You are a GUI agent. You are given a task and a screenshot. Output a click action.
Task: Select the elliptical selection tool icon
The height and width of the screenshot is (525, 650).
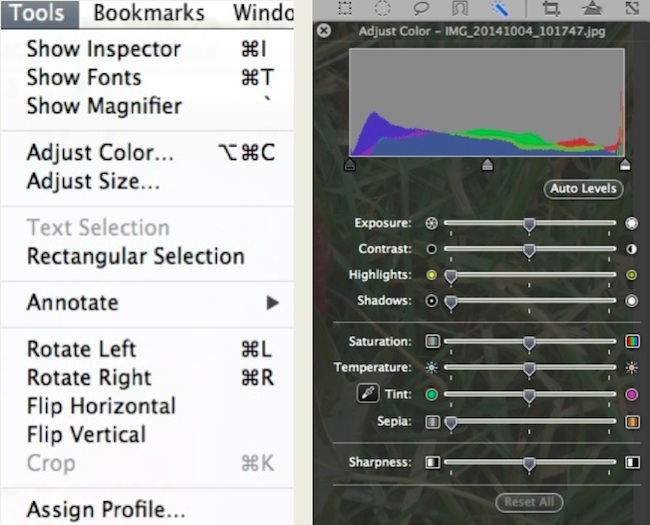(x=383, y=8)
